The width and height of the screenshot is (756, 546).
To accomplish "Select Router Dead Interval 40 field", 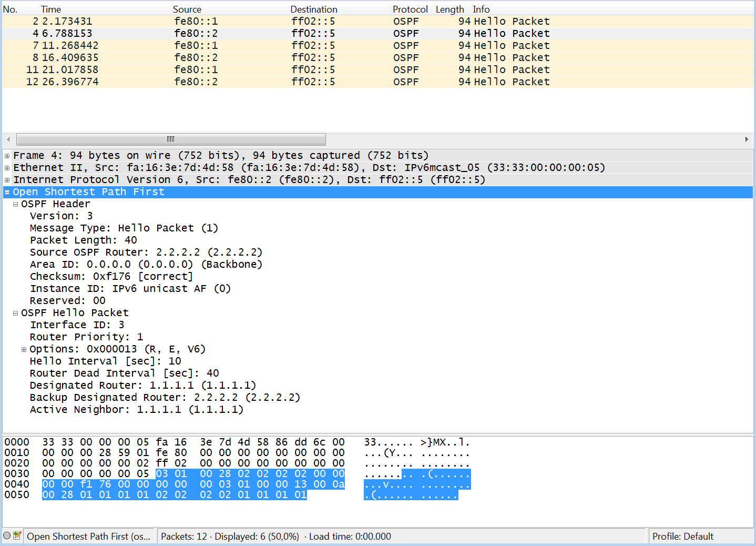I will pyautogui.click(x=125, y=373).
